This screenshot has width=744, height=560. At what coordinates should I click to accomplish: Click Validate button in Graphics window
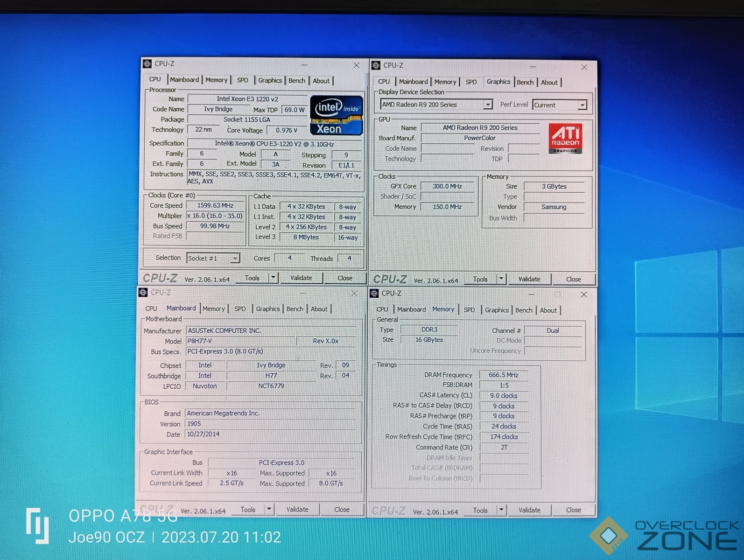pyautogui.click(x=529, y=279)
